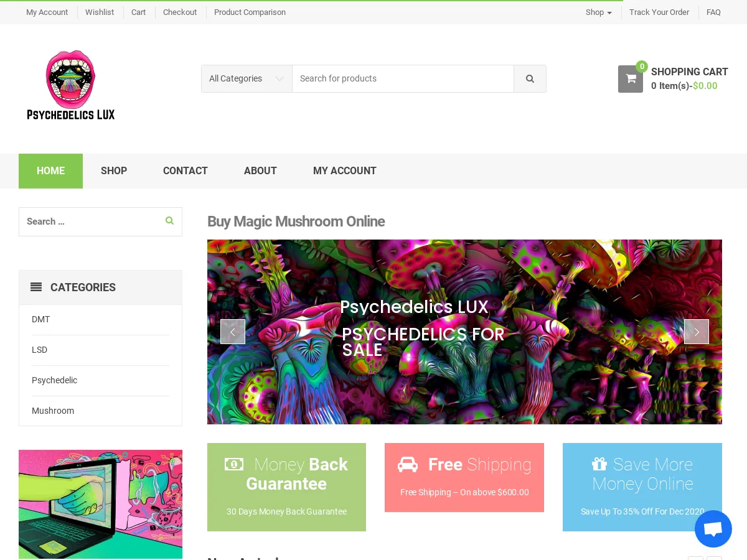
Task: Open Track Your Order link
Action: (x=659, y=12)
